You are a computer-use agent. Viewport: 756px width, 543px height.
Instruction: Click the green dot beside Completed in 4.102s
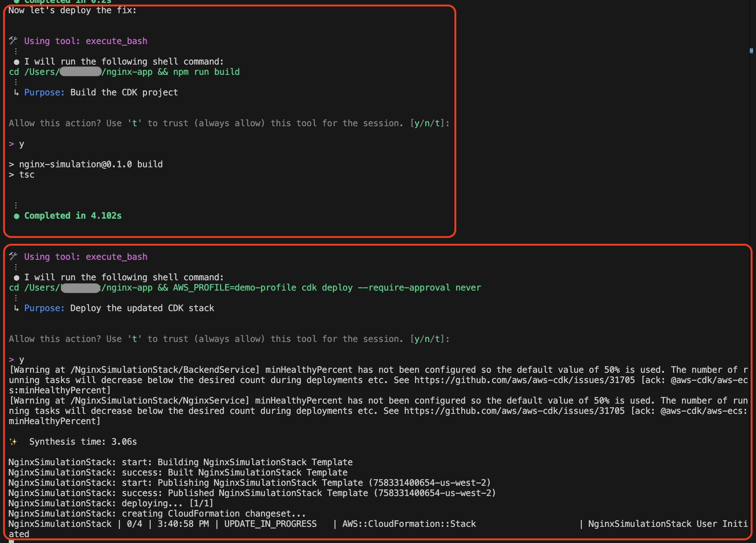[16, 216]
